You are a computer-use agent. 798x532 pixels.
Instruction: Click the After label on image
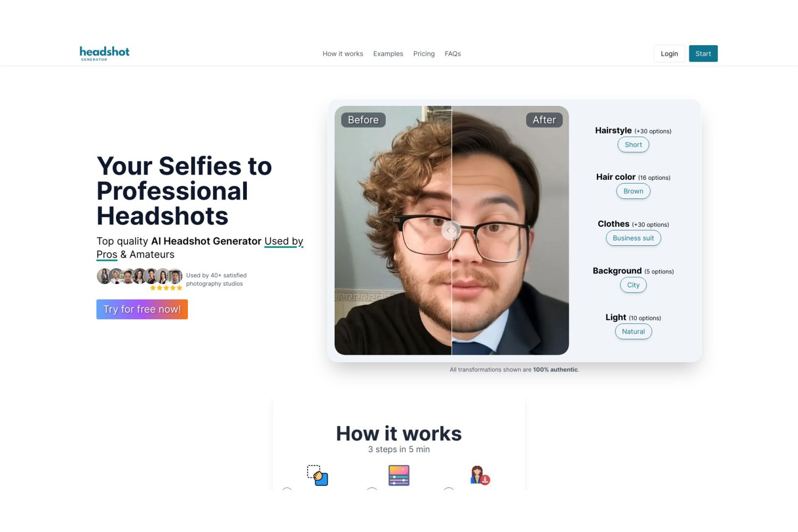(544, 120)
